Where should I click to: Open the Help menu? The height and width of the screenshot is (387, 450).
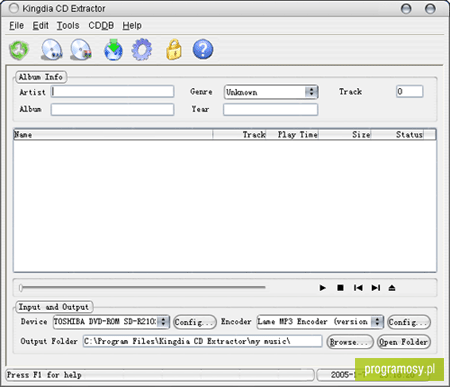point(132,25)
